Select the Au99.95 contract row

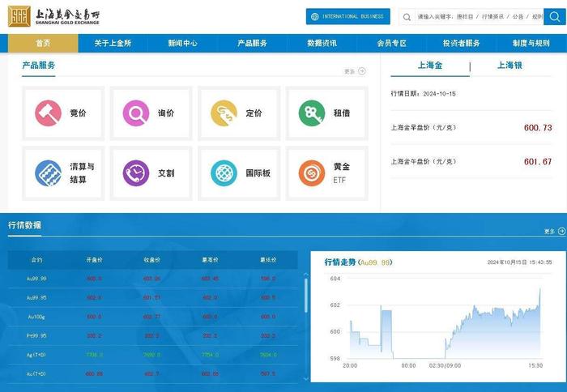tap(153, 297)
